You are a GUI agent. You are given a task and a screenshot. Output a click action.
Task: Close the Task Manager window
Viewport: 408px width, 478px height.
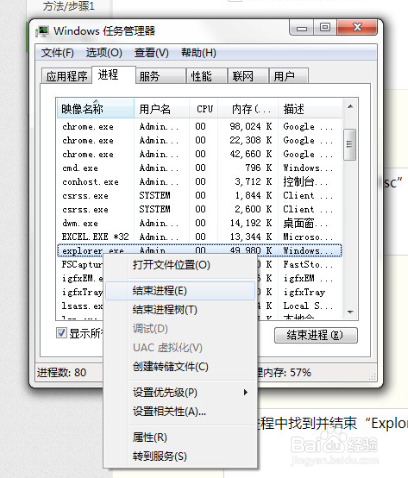coord(357,27)
